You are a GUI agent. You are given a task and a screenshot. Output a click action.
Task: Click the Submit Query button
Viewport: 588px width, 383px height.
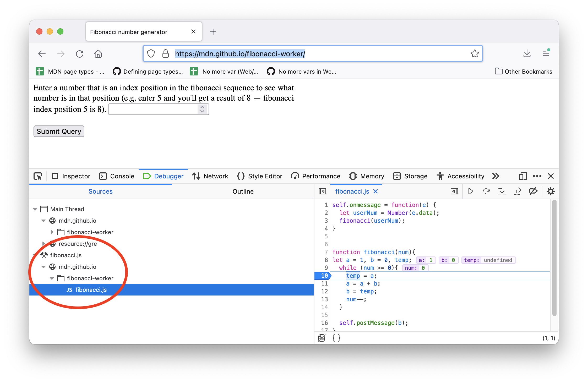59,131
